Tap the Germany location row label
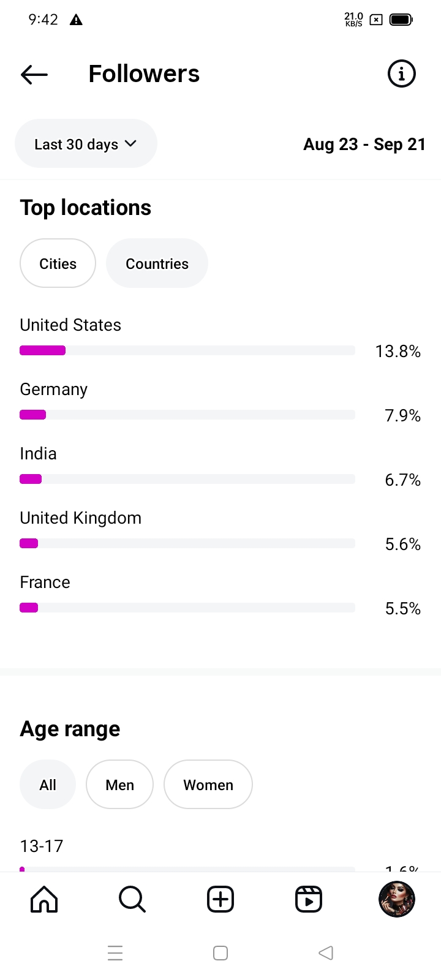 54,390
